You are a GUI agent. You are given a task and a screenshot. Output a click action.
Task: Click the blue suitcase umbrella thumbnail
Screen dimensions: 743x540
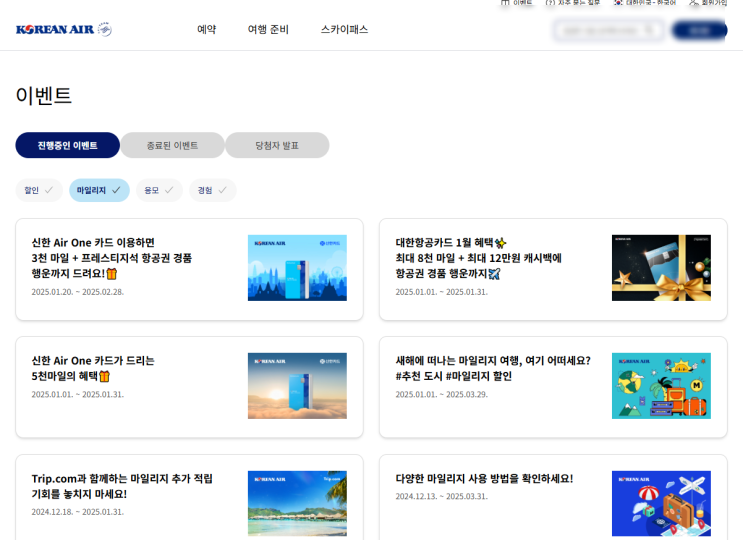(661, 504)
